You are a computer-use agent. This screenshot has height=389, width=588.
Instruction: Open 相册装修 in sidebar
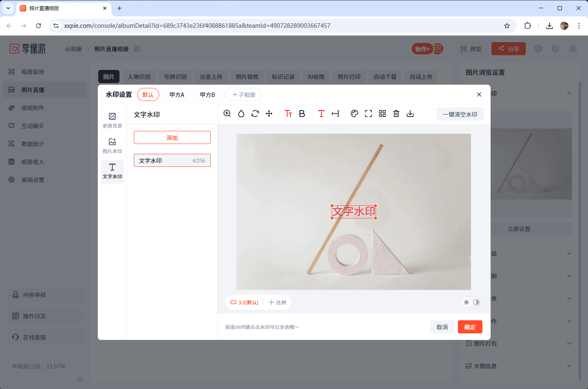click(x=45, y=72)
